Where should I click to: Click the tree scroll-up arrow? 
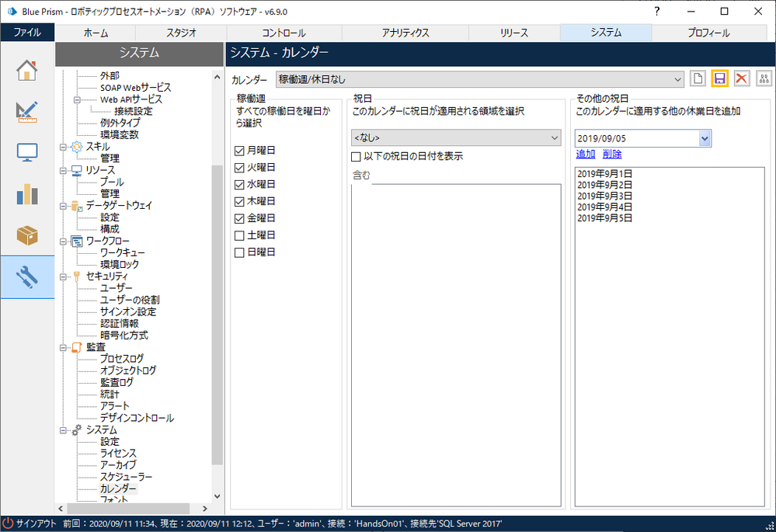217,77
